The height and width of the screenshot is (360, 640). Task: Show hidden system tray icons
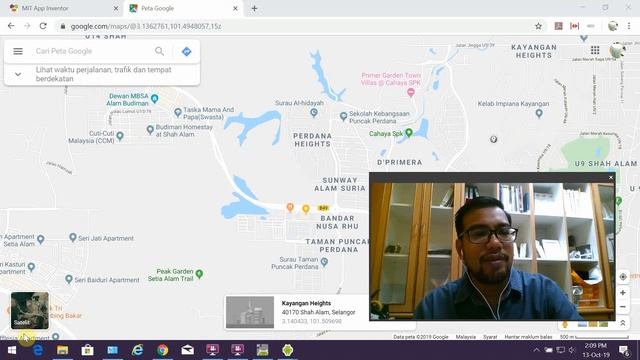tap(536, 350)
